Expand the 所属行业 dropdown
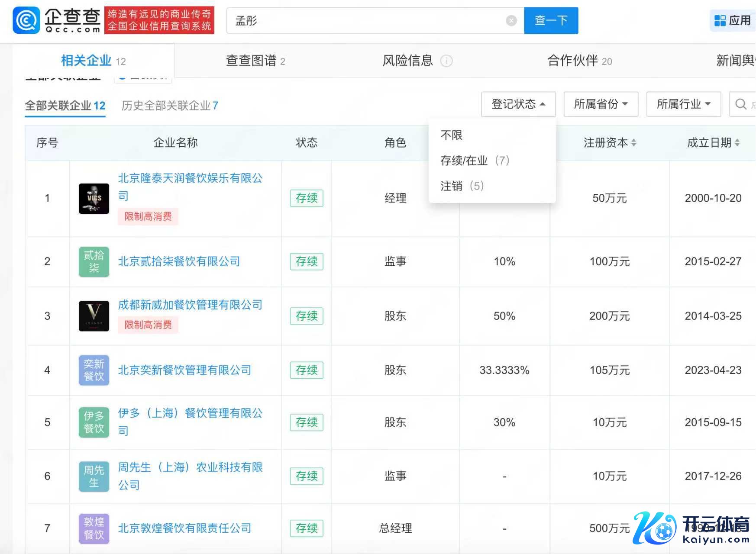Viewport: 756px width, 554px height. [x=683, y=104]
